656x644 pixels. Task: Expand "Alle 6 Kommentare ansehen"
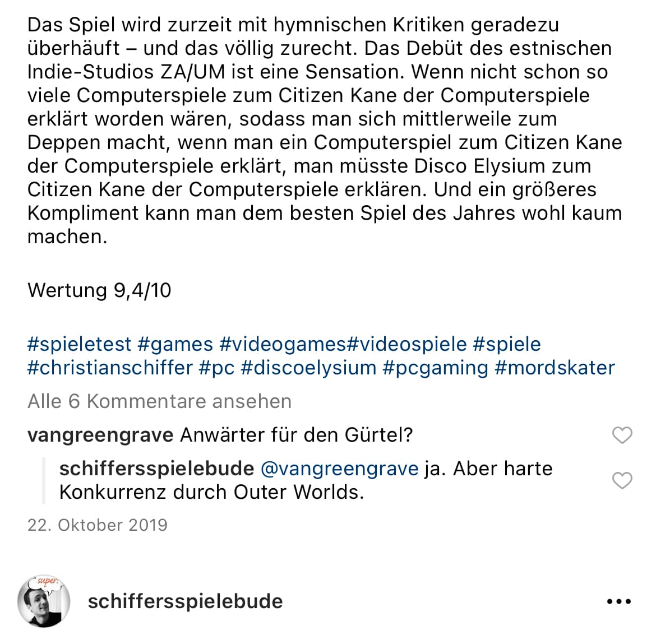[x=159, y=401]
